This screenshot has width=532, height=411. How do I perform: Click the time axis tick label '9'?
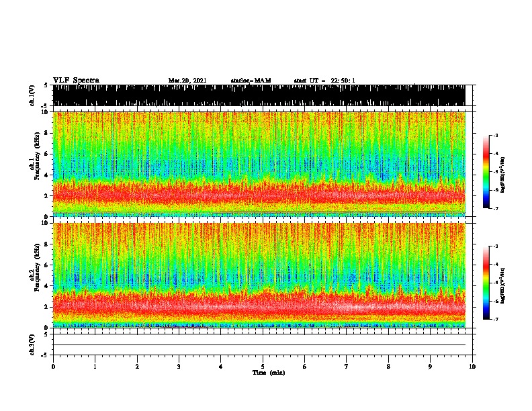(x=430, y=367)
